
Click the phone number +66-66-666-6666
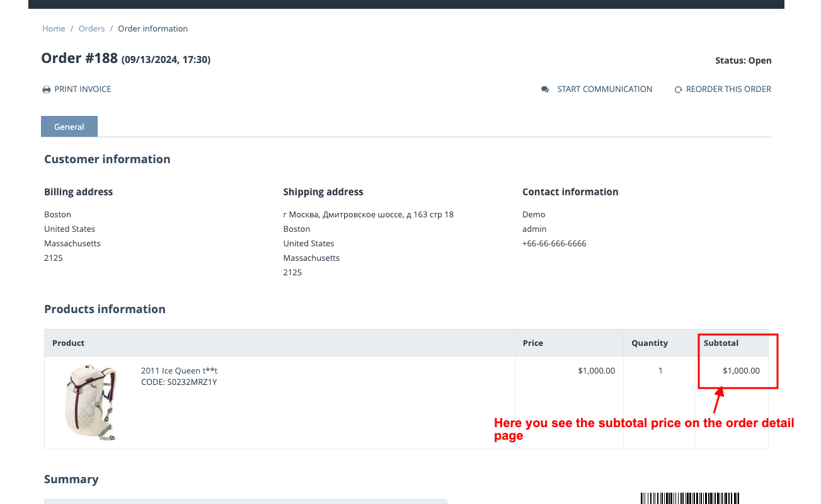554,243
